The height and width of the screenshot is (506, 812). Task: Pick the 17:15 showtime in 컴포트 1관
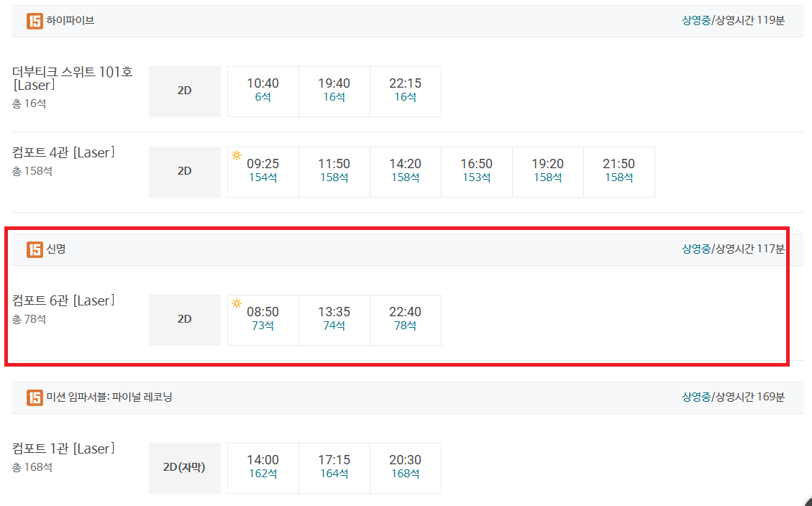(334, 468)
